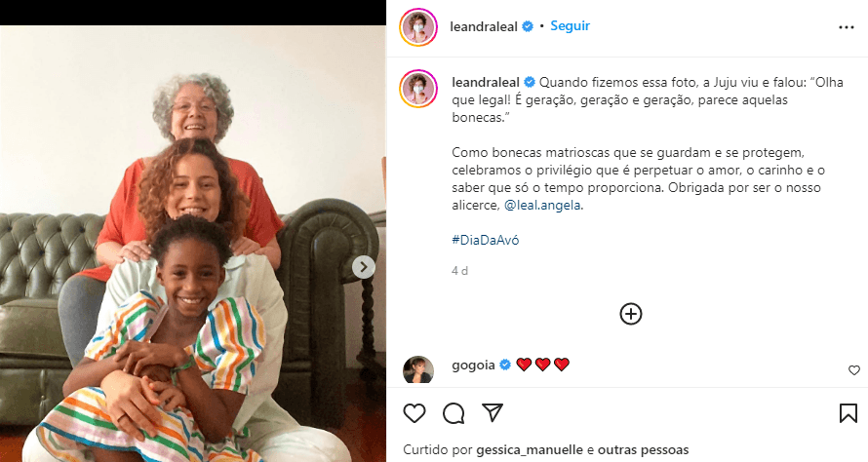
Task: Click the gogoia commenter username
Action: coord(473,366)
